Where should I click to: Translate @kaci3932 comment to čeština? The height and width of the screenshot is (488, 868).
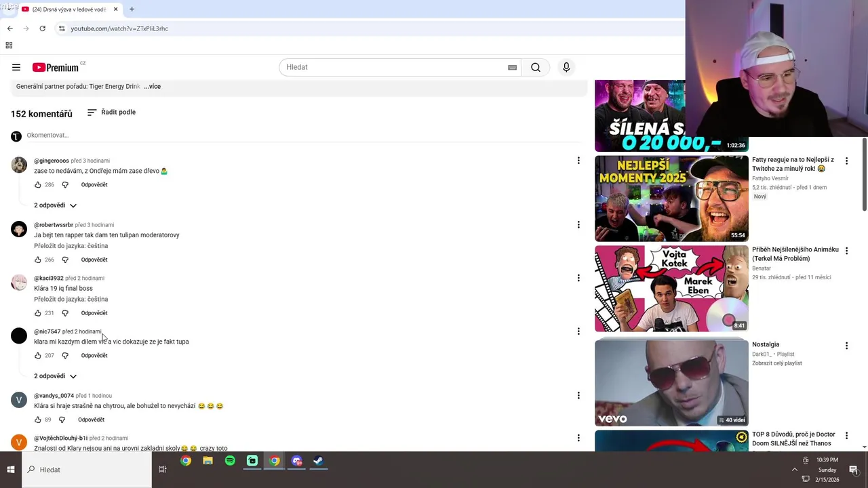pos(71,299)
